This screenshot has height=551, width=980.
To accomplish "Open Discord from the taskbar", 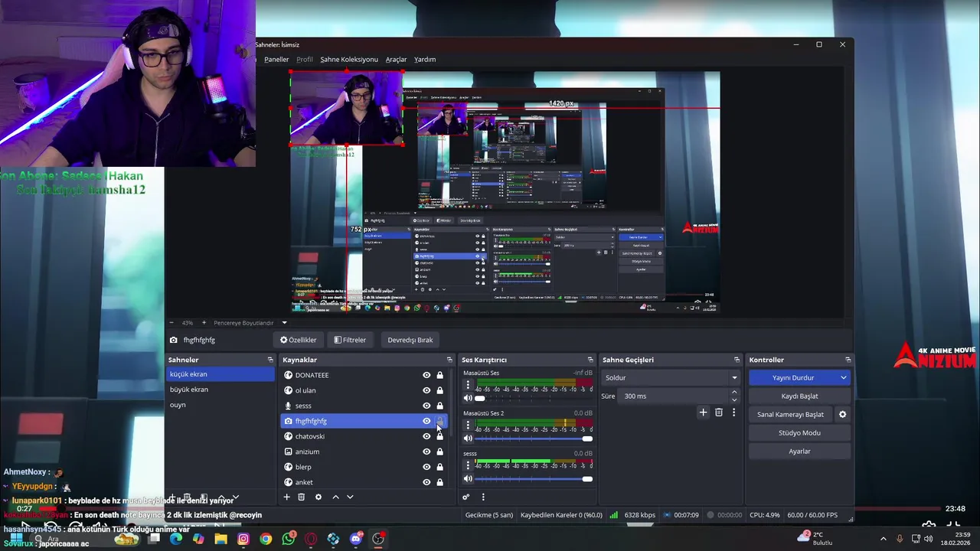I will coord(355,539).
